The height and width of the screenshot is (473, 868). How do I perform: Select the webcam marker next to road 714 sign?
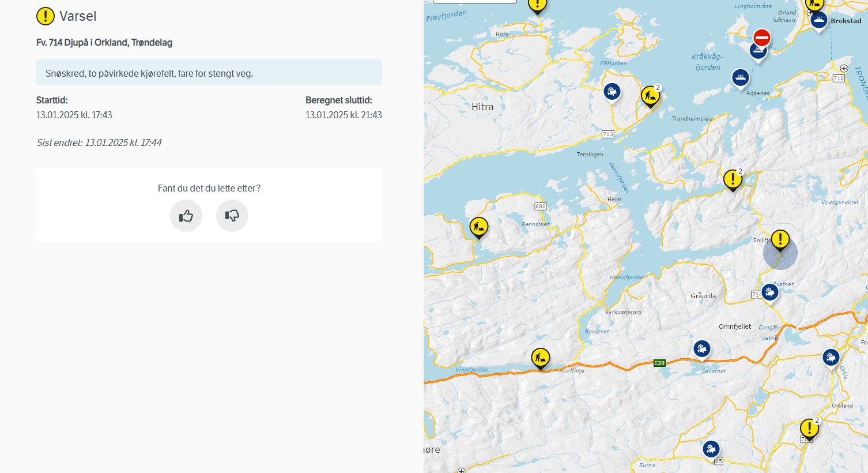point(770,292)
